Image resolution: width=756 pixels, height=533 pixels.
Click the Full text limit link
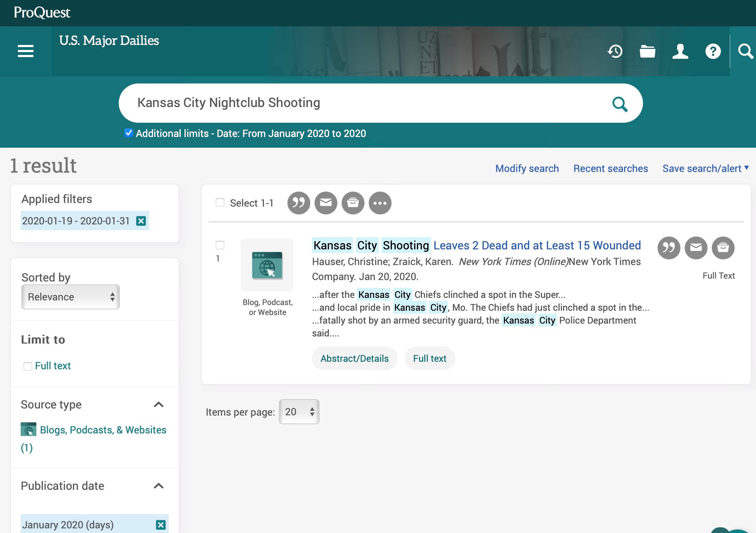(53, 366)
